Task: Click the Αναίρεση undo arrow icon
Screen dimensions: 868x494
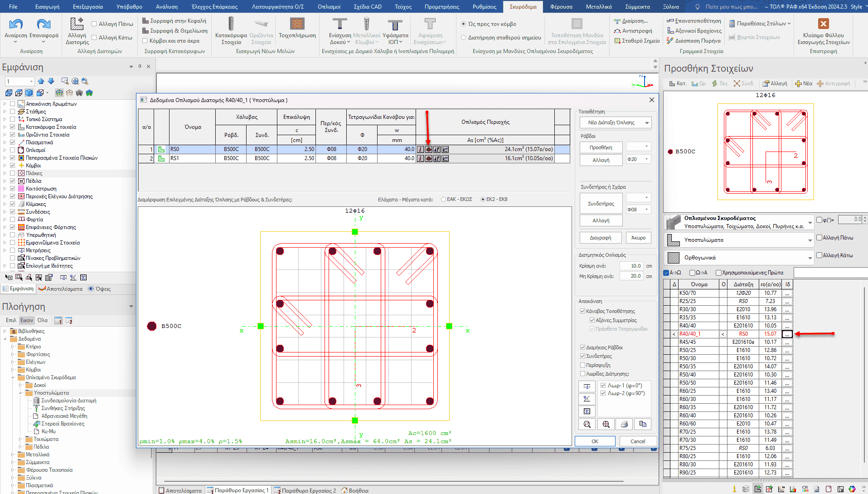Action: coord(16,24)
